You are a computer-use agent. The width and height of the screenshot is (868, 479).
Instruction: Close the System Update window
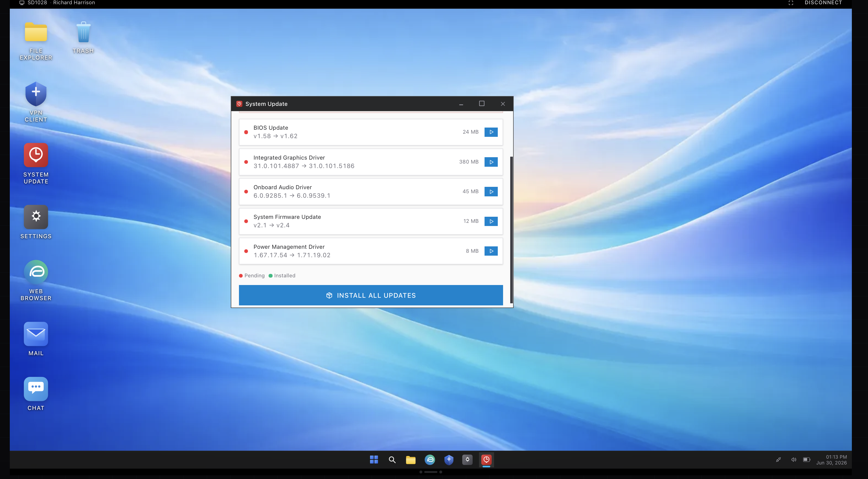pos(502,104)
